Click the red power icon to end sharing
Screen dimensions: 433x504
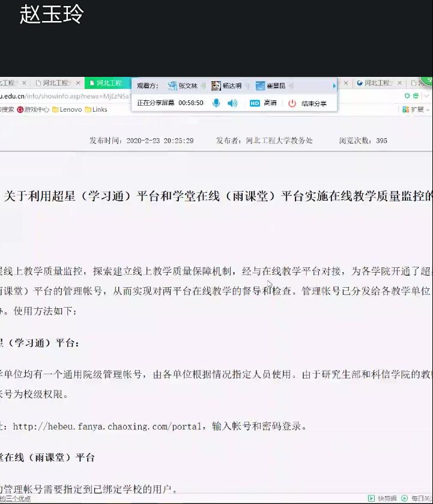pyautogui.click(x=292, y=103)
